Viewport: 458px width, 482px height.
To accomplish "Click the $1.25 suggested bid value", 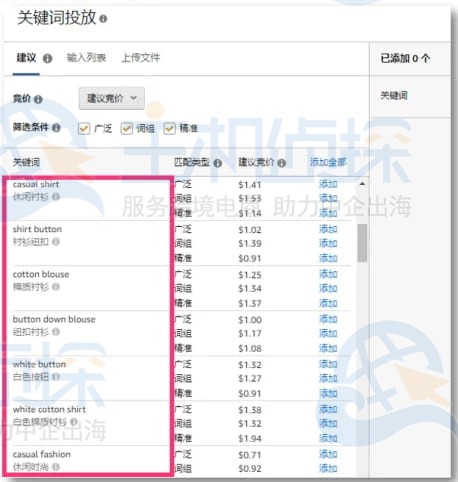I will click(250, 275).
